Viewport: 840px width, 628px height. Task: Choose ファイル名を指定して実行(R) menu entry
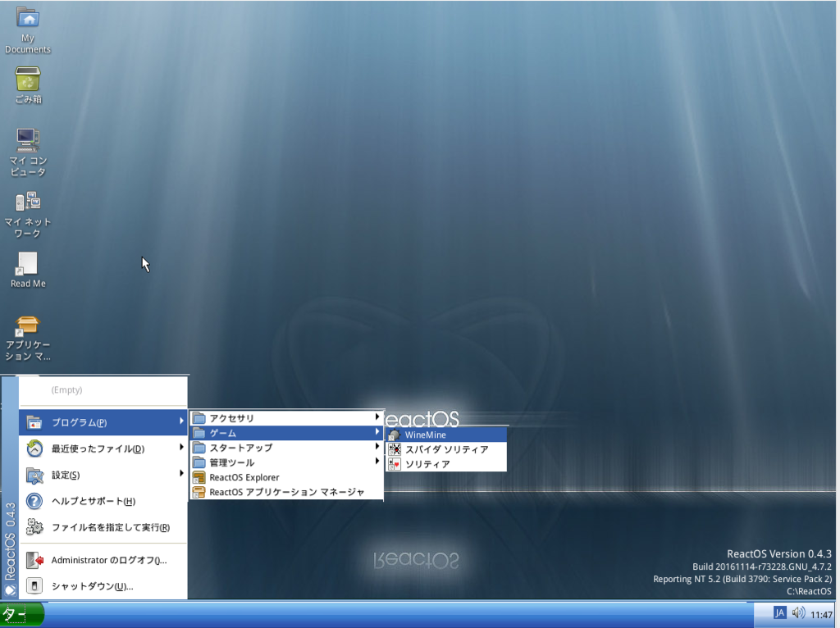[103, 527]
